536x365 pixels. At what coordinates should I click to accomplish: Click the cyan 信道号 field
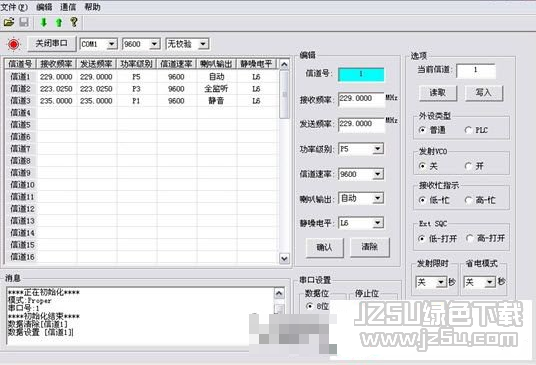tap(361, 75)
